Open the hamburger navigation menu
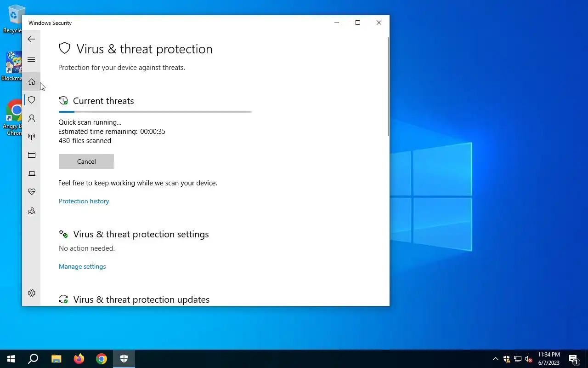 click(x=31, y=60)
